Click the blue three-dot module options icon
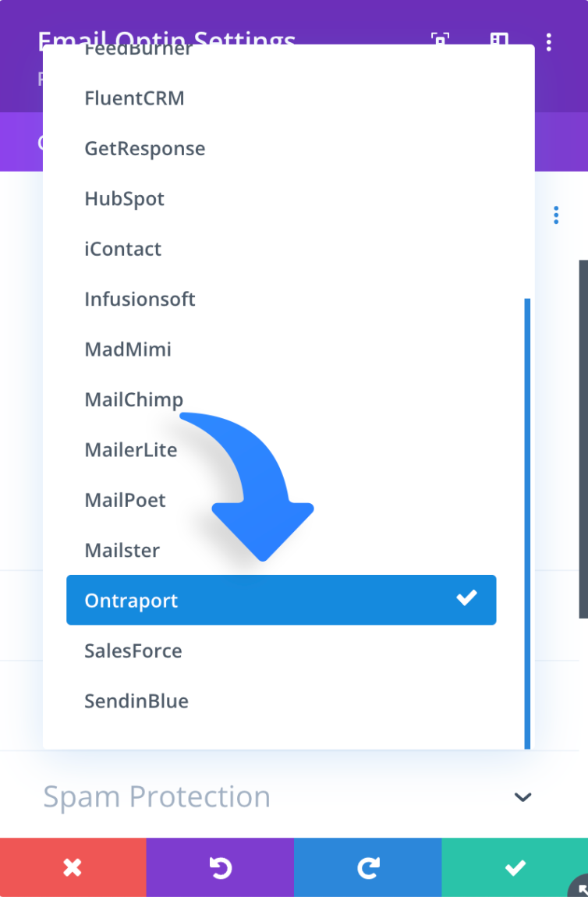This screenshot has width=588, height=897. coord(556,214)
